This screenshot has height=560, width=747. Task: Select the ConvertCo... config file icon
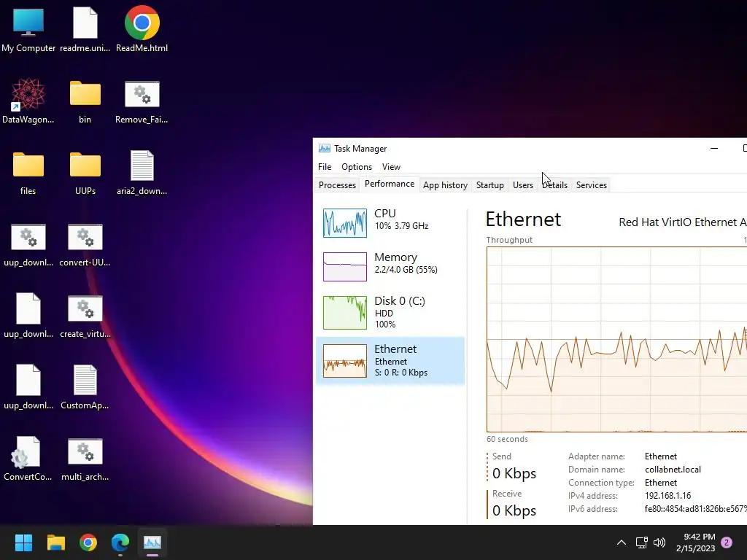[x=28, y=459]
